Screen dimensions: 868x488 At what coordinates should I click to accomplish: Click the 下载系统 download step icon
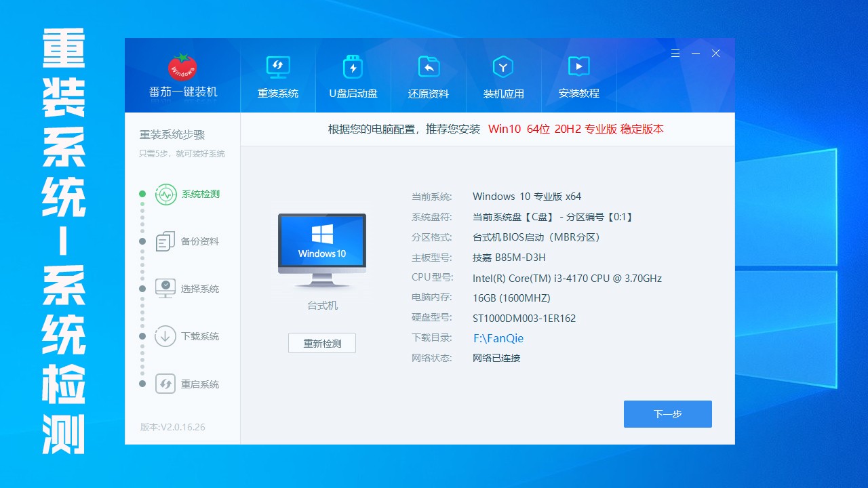coord(165,336)
